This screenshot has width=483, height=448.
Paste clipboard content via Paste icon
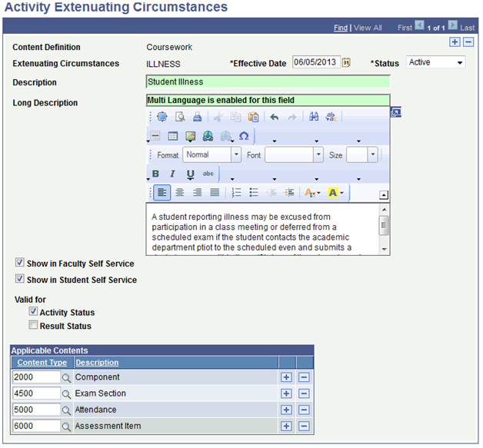click(254, 117)
